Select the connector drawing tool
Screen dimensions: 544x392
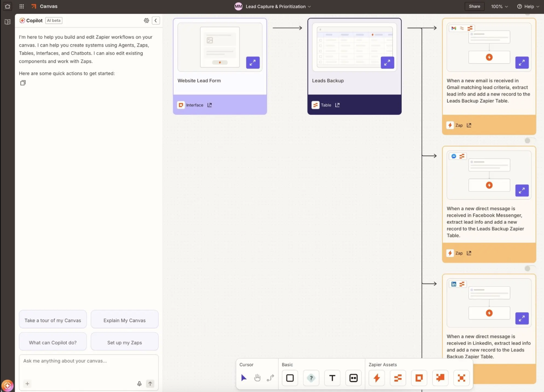pyautogui.click(x=270, y=378)
